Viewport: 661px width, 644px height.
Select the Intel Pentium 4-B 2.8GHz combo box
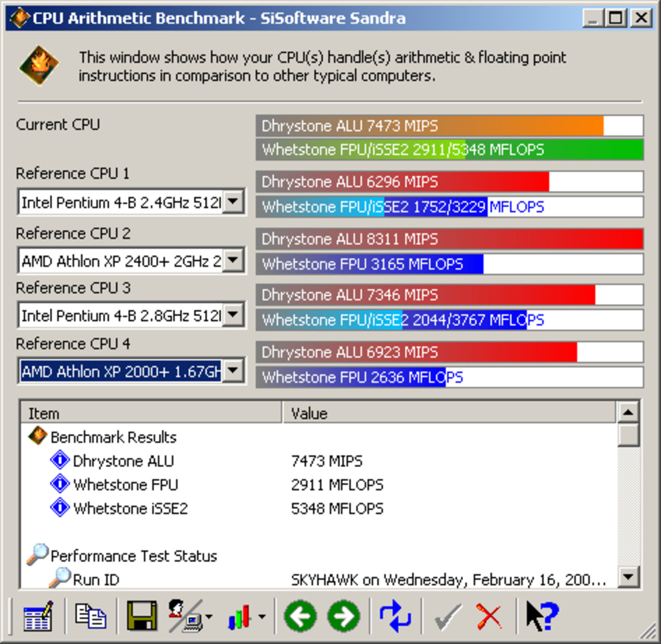tap(132, 315)
